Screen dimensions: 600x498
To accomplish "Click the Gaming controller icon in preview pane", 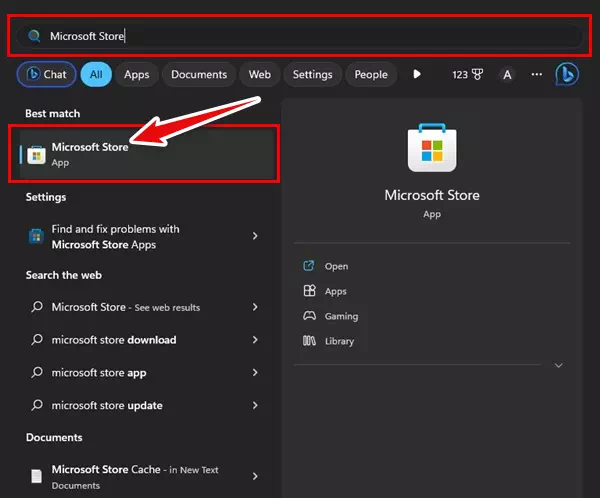I will click(x=309, y=316).
